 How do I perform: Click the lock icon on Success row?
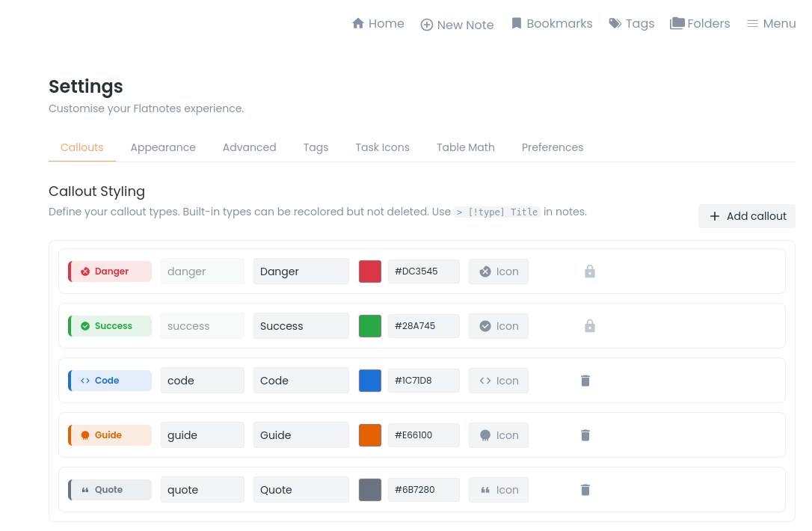pyautogui.click(x=590, y=326)
